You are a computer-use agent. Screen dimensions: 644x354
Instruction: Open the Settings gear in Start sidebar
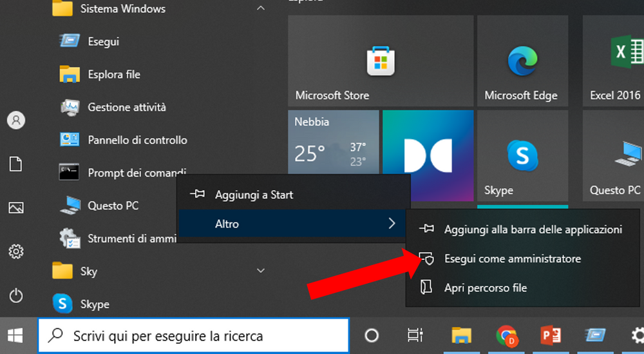pyautogui.click(x=16, y=251)
